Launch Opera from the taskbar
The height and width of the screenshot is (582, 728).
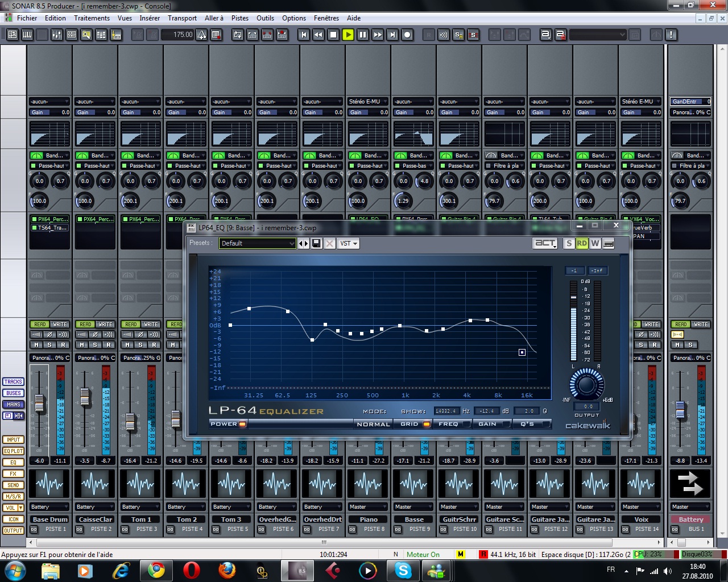[x=192, y=569]
